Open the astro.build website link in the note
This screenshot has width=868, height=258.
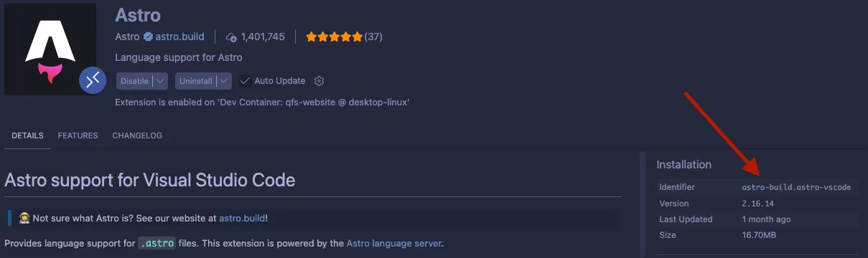tap(243, 218)
